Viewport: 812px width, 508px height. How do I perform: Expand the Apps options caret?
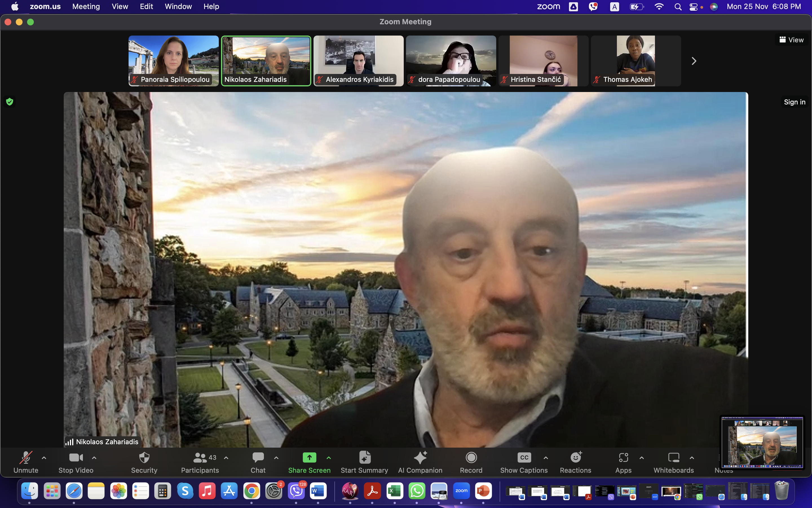(x=641, y=457)
